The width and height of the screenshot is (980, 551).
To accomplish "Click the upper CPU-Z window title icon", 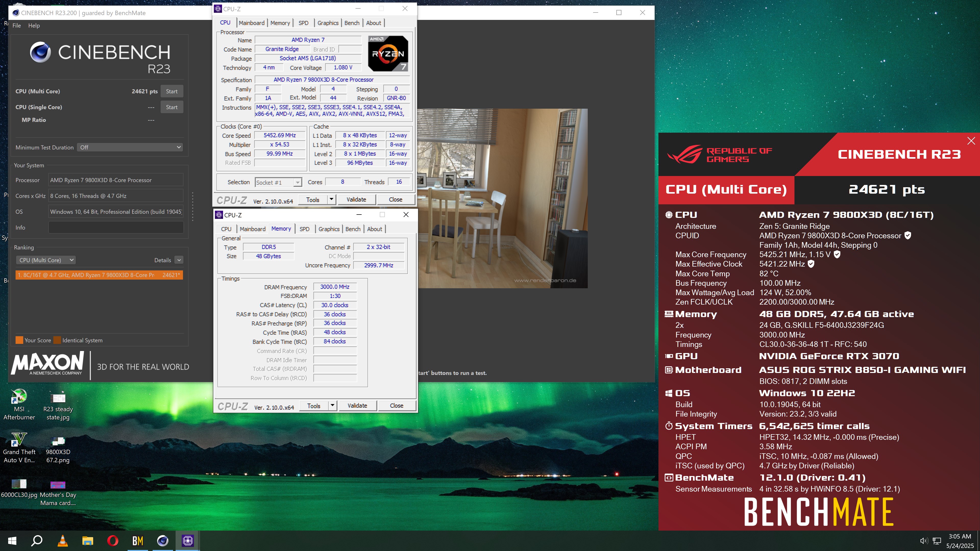I will (218, 9).
